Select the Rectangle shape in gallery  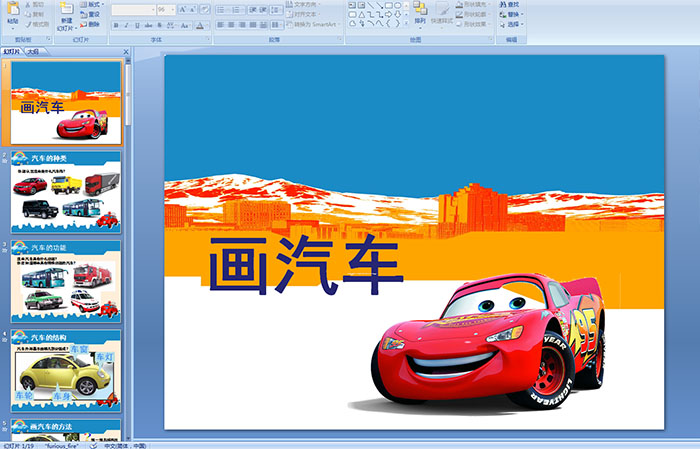(x=389, y=5)
